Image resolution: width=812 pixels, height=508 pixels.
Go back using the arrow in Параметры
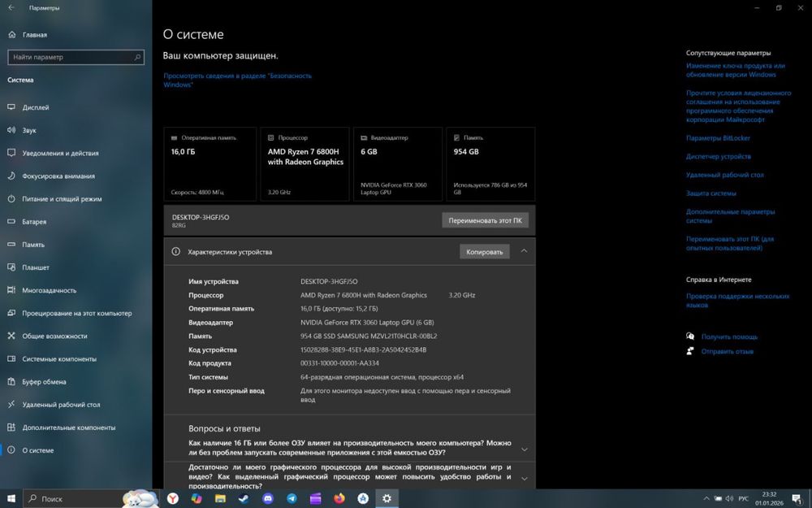11,8
